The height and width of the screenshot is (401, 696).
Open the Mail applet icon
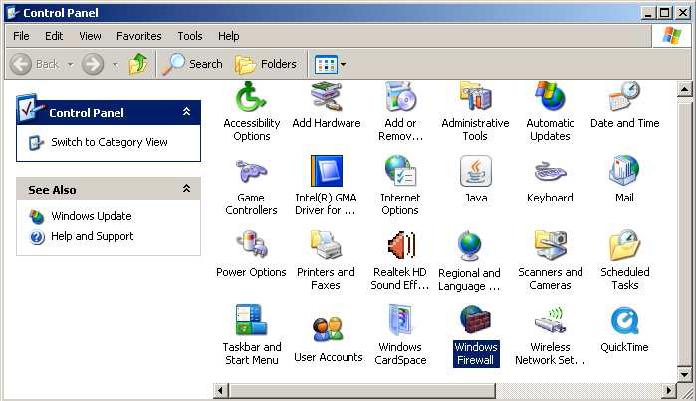click(x=624, y=171)
